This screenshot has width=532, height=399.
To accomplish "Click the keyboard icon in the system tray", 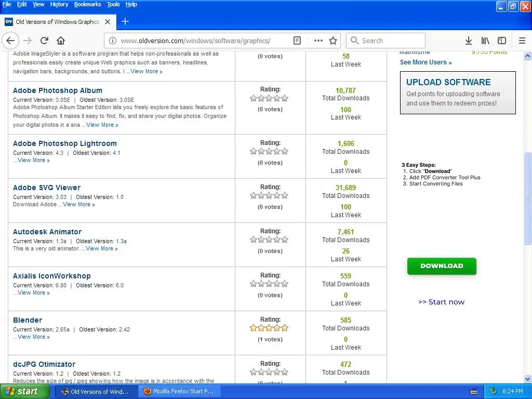I will (x=474, y=392).
